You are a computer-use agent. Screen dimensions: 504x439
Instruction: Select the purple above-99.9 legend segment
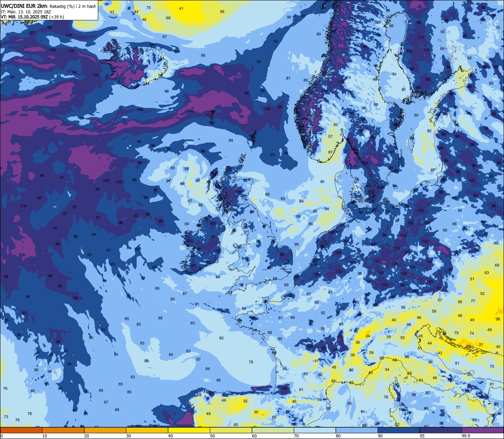pyautogui.click(x=482, y=430)
